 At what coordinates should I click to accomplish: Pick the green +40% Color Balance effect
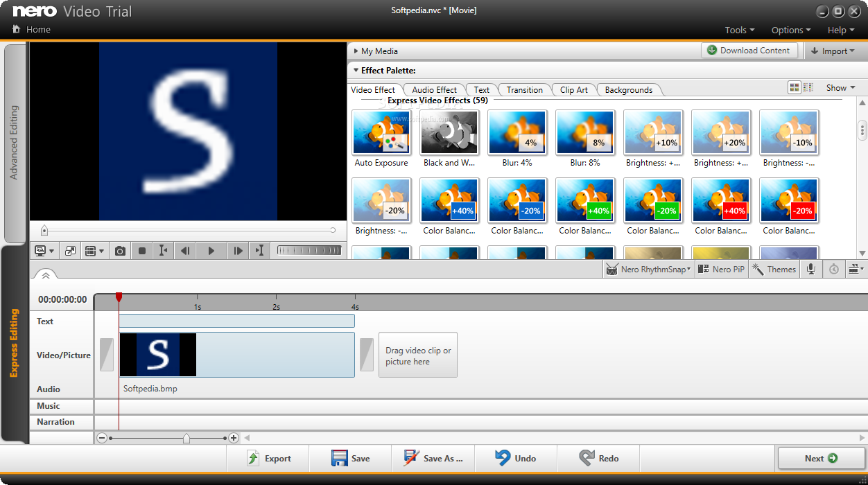tap(585, 200)
